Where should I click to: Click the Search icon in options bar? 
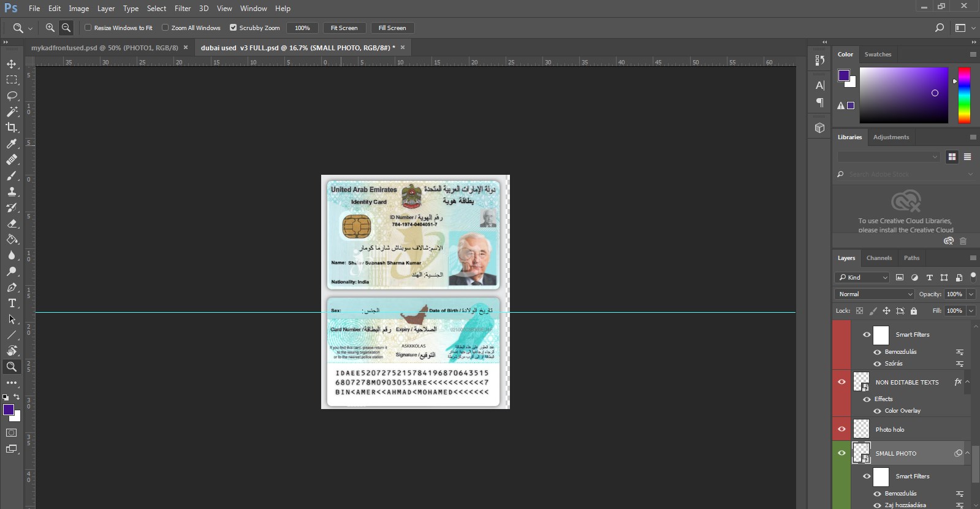pos(939,28)
